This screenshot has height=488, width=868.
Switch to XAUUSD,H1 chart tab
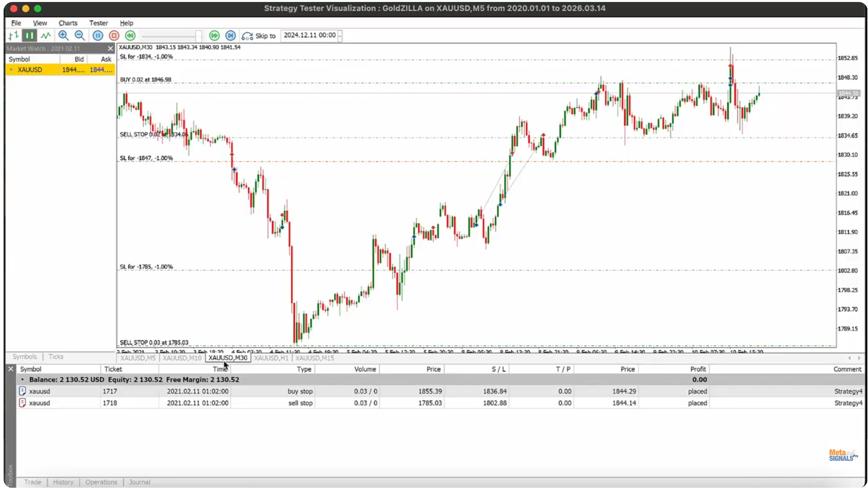(271, 358)
